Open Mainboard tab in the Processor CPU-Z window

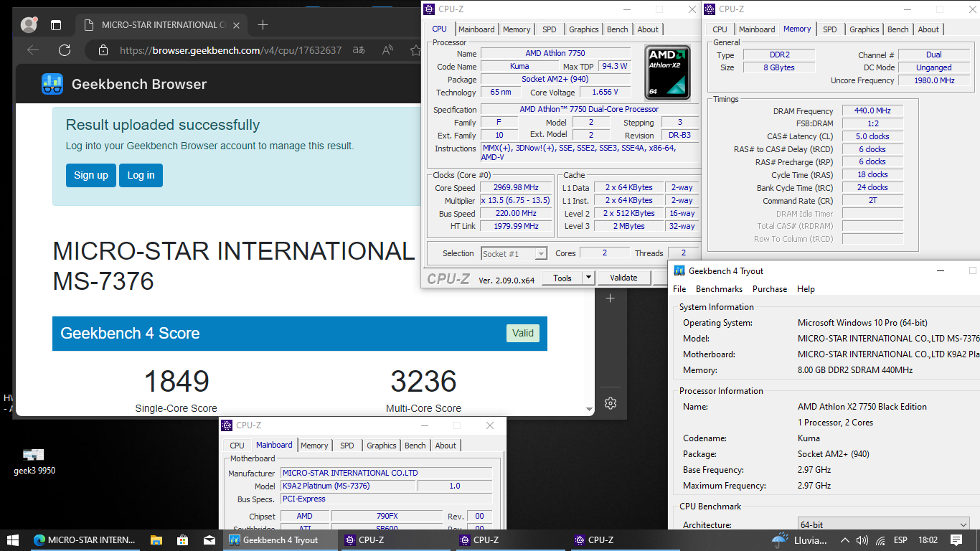476,29
